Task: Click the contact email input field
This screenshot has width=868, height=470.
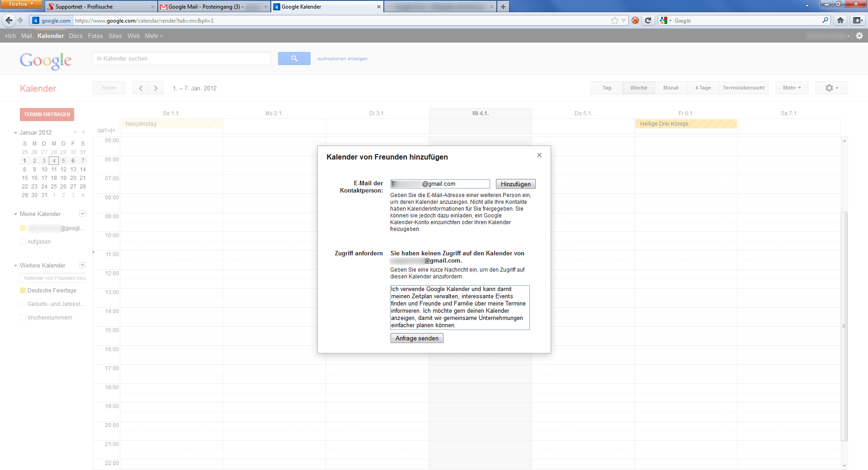Action: [439, 183]
